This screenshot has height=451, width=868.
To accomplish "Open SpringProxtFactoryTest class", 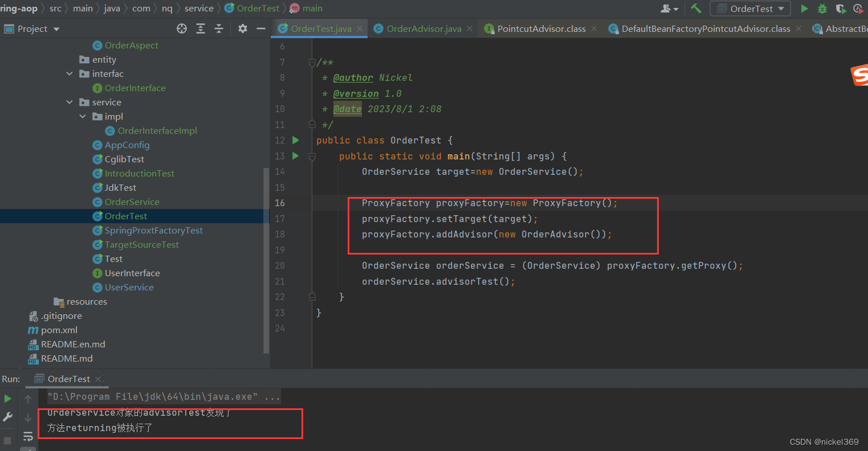I will (153, 230).
